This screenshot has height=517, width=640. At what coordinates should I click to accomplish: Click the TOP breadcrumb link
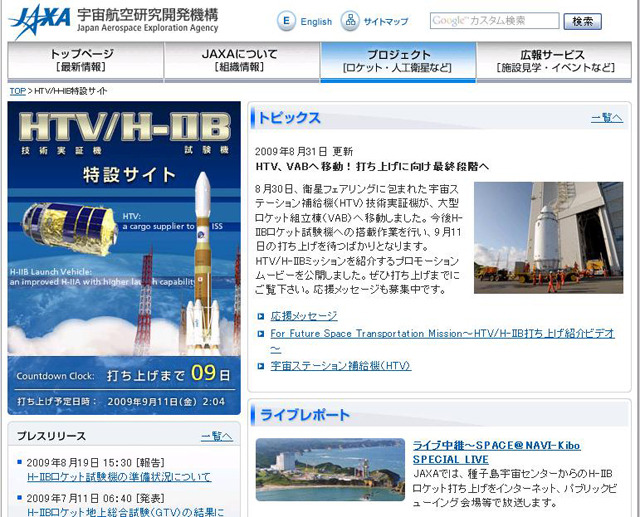coord(18,91)
